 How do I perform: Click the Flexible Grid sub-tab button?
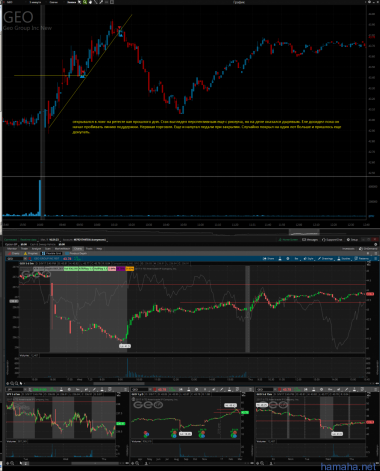pyautogui.click(x=52, y=253)
